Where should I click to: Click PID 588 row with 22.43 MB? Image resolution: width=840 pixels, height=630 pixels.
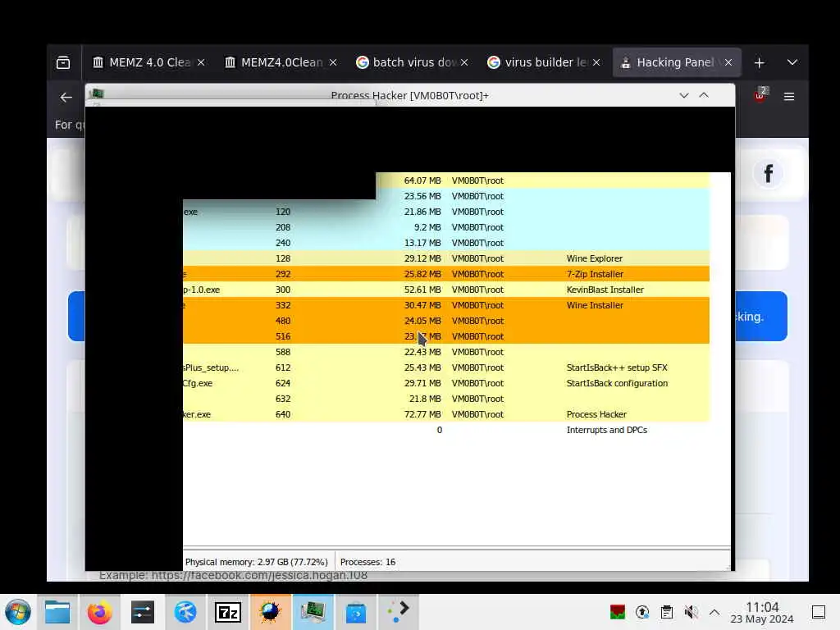[x=445, y=352]
